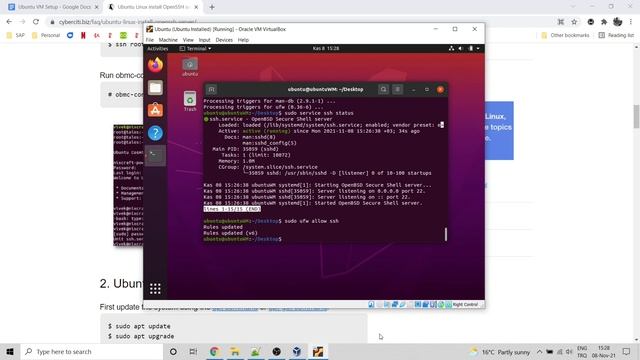Open the VirtualBox View menu
The image size is (640, 360).
[188, 40]
